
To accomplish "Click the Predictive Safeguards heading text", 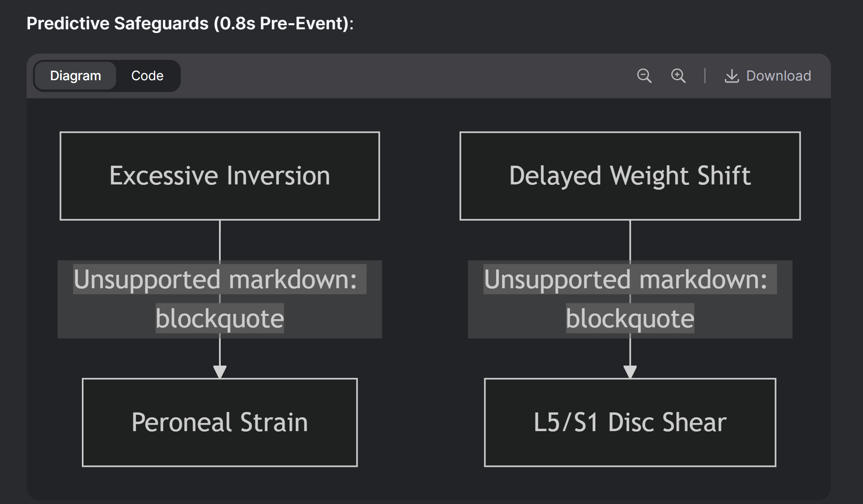I will [x=190, y=23].
